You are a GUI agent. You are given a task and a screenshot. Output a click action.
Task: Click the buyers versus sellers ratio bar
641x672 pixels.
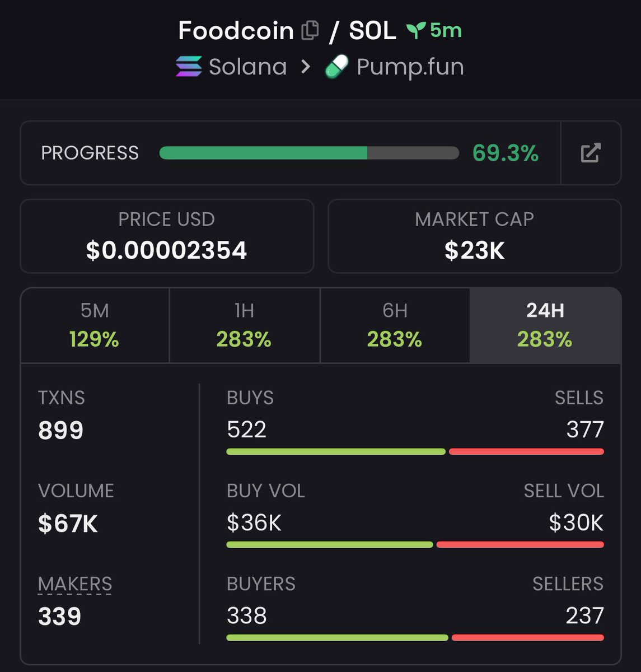[x=415, y=637]
